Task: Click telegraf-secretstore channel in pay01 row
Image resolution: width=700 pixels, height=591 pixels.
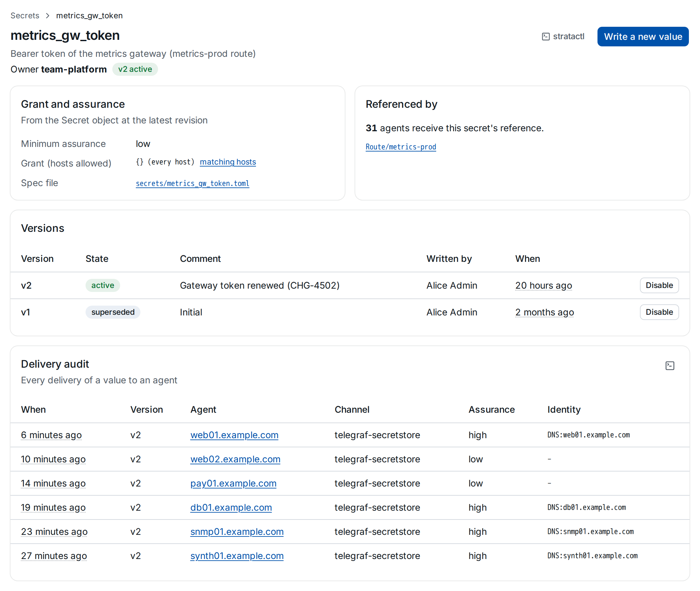Action: tap(377, 483)
